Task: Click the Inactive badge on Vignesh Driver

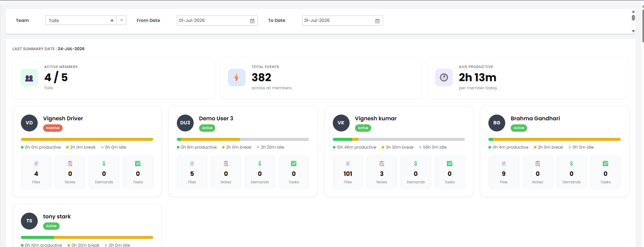Action: tap(53, 128)
